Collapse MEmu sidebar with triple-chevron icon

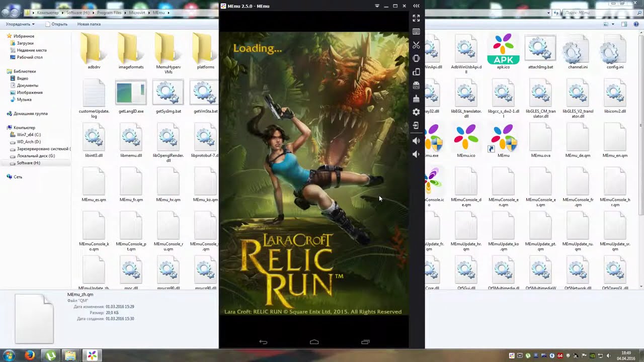pos(416,6)
